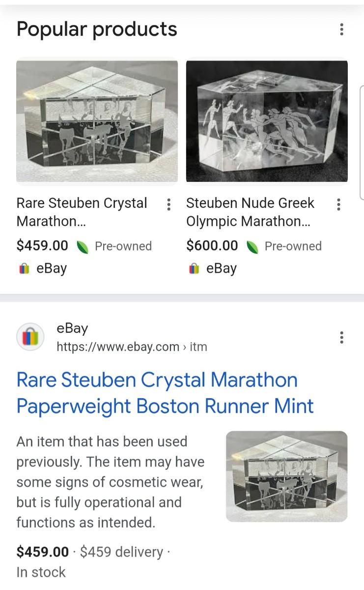Click the $600.00 price on second product card

212,246
